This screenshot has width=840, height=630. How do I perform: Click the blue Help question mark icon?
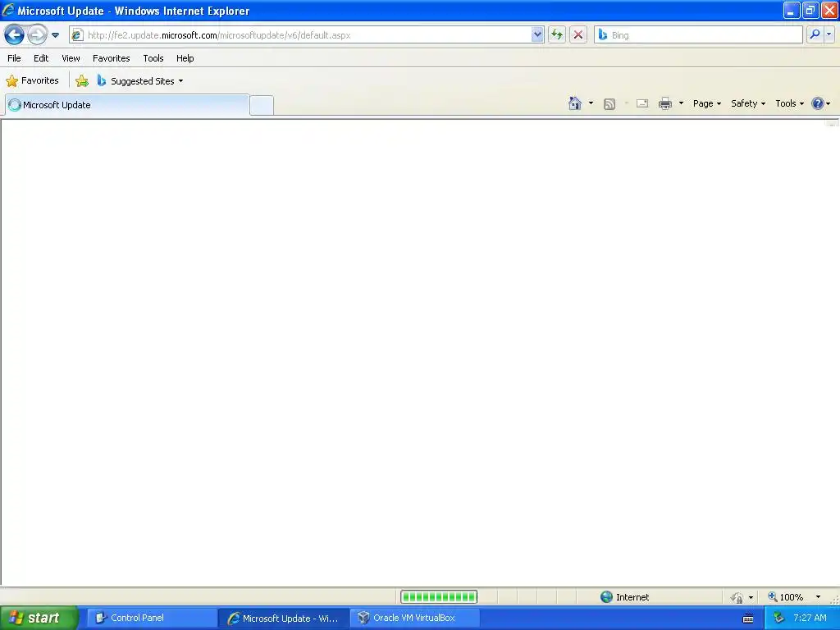[818, 103]
